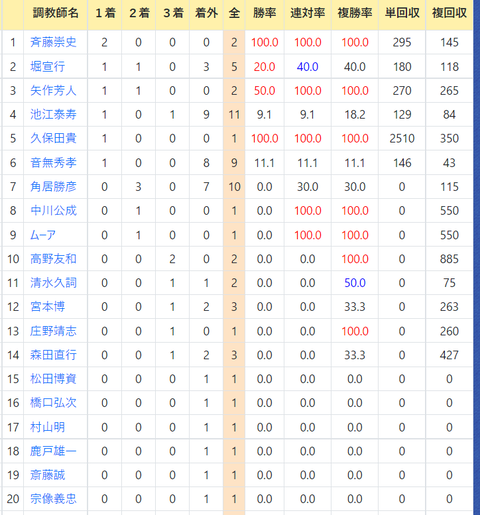Select the 180 単回収 value for 堀宣行
Image resolution: width=480 pixels, height=515 pixels.
[x=402, y=67]
